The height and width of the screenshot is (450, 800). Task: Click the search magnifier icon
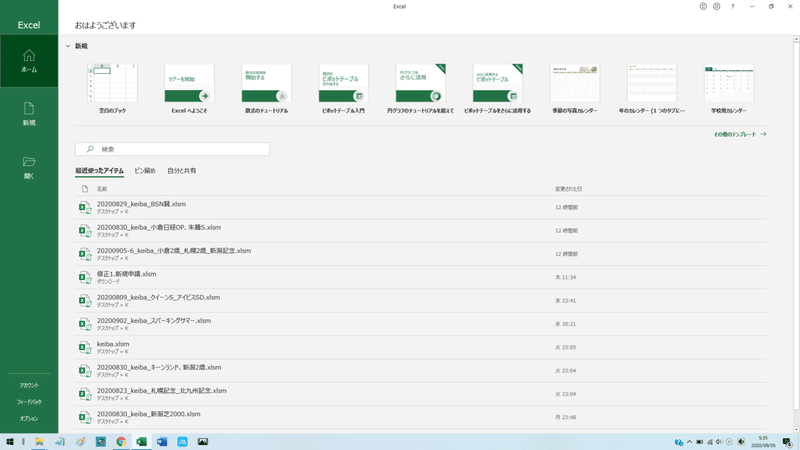90,149
